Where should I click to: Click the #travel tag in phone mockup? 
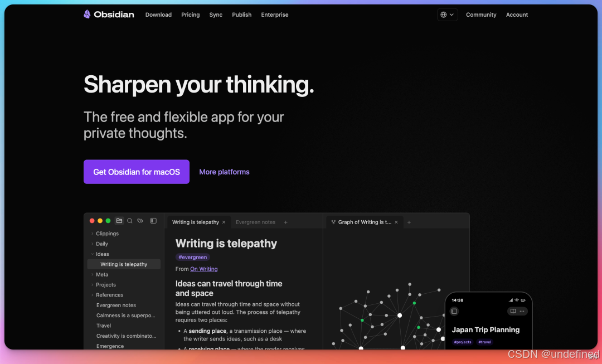click(485, 342)
